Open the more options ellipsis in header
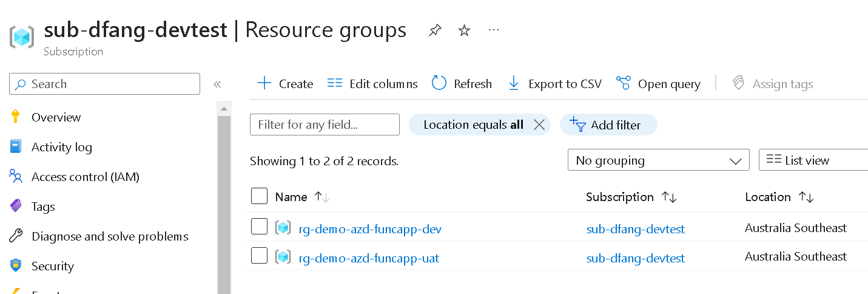 (494, 29)
